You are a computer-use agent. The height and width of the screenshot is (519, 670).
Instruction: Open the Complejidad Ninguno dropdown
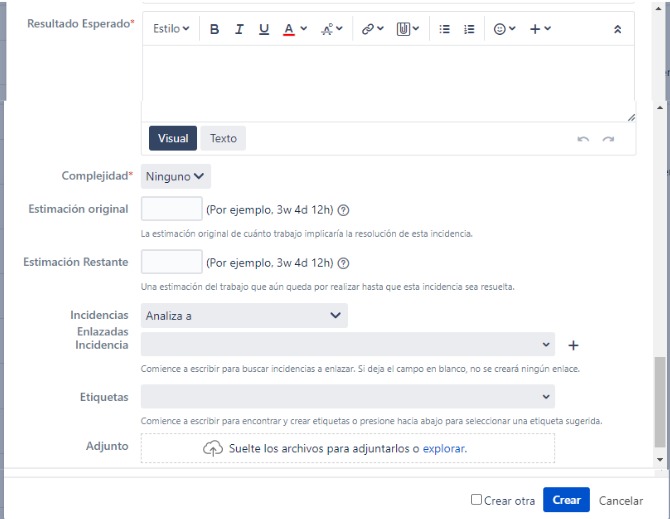tap(176, 176)
